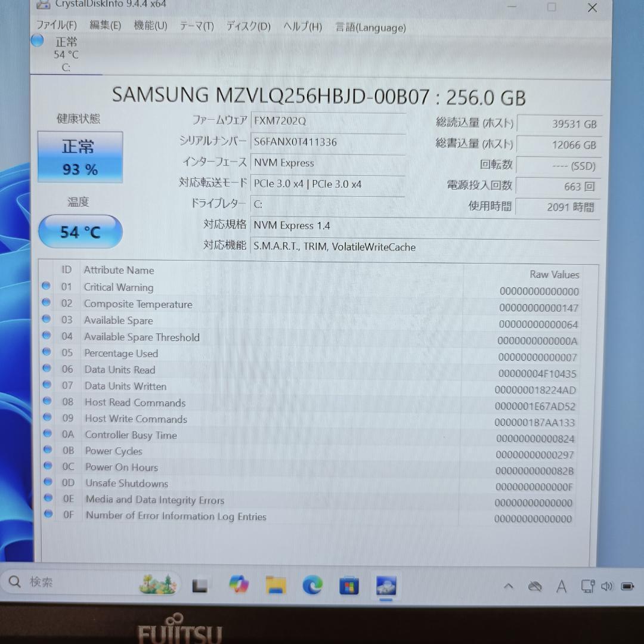Launch Microsoft Edge from the taskbar

[312, 586]
